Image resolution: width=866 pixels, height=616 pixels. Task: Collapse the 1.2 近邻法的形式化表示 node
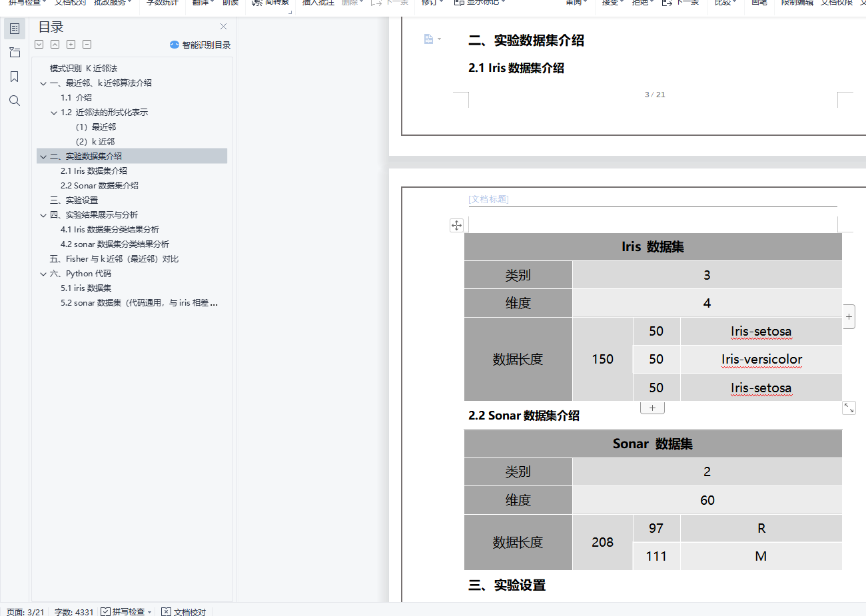point(54,113)
